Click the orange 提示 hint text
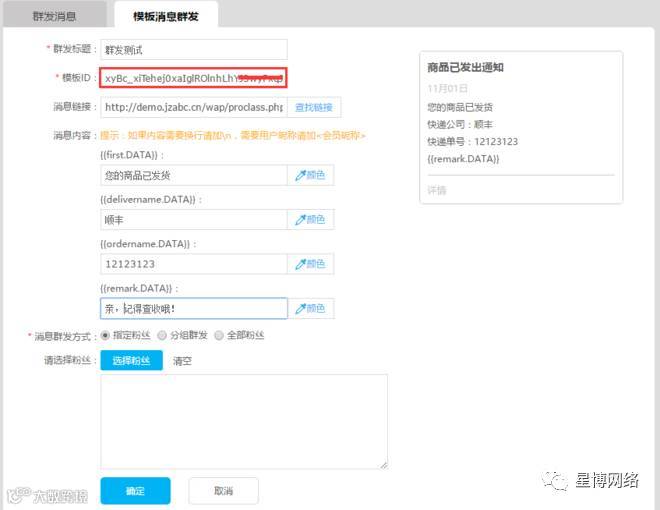This screenshot has height=510, width=660. (x=232, y=135)
